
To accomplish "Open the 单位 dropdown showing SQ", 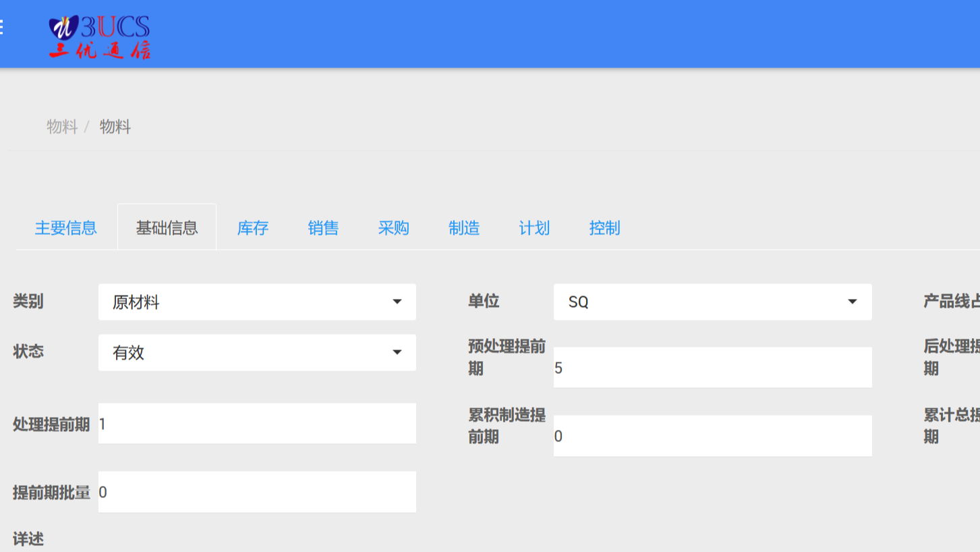I will (713, 302).
